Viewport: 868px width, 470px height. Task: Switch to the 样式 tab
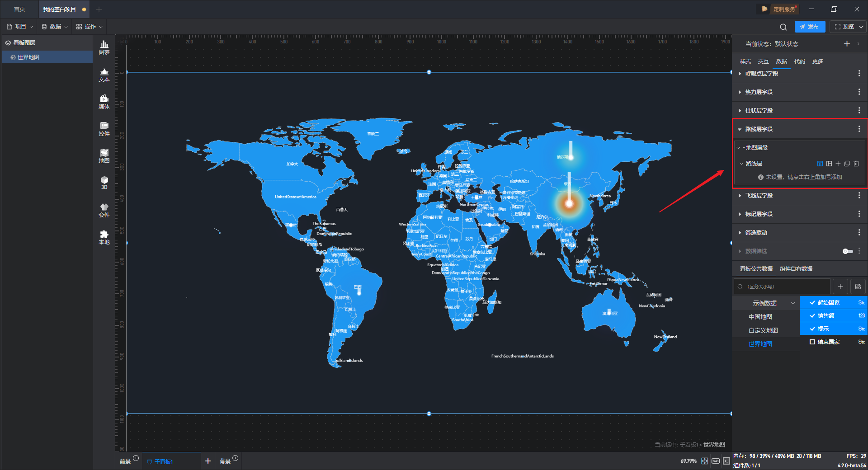pyautogui.click(x=745, y=61)
